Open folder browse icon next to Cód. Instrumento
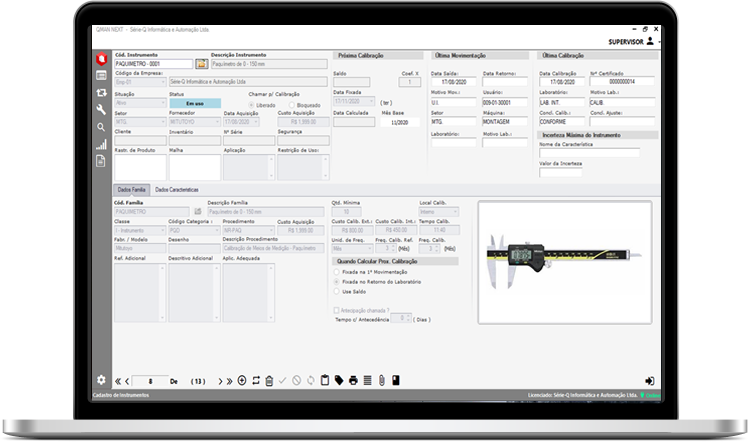 pyautogui.click(x=201, y=64)
